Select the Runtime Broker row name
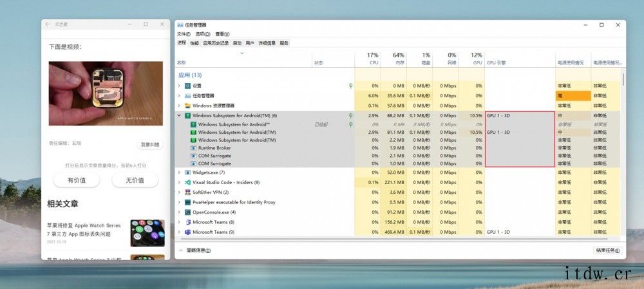This screenshot has width=644, height=289. pyautogui.click(x=214, y=148)
